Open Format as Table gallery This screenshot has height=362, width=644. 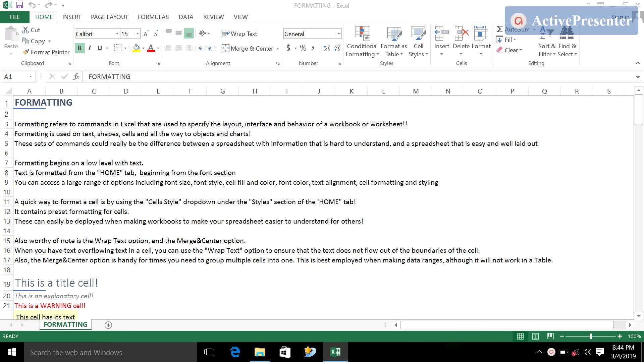(394, 42)
